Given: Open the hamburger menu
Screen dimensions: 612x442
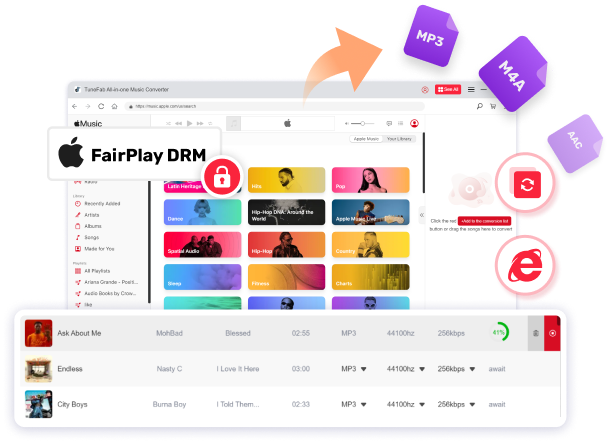Looking at the screenshot, I should (471, 89).
